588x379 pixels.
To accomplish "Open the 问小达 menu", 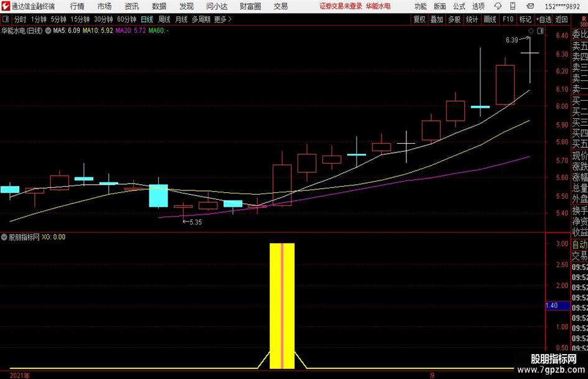I will click(217, 6).
